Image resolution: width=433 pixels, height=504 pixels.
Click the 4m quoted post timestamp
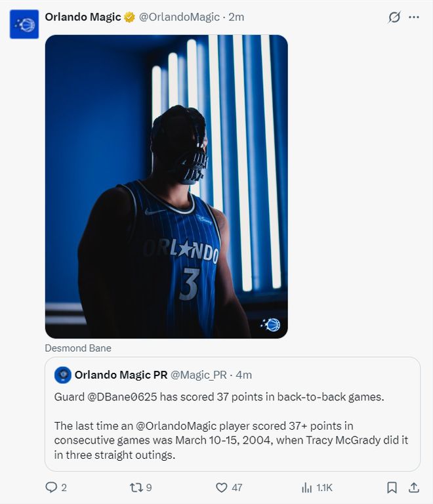point(244,375)
